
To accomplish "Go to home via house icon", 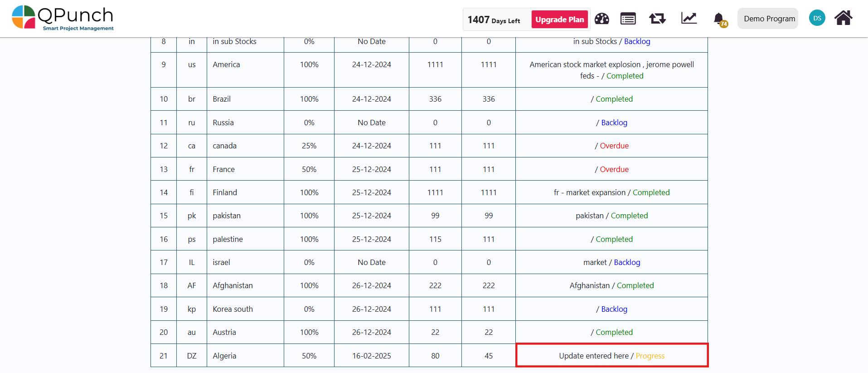I will [844, 18].
